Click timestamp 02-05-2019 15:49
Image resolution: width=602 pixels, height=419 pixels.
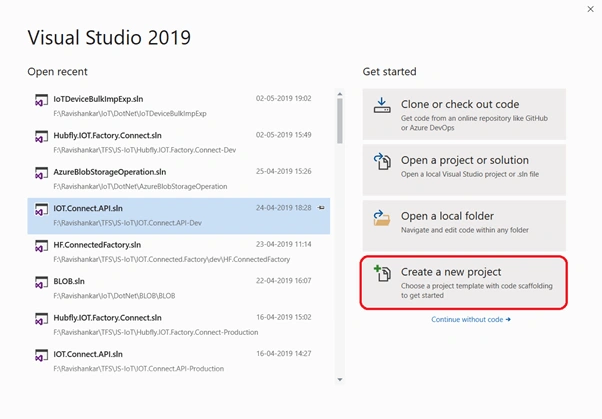click(284, 135)
